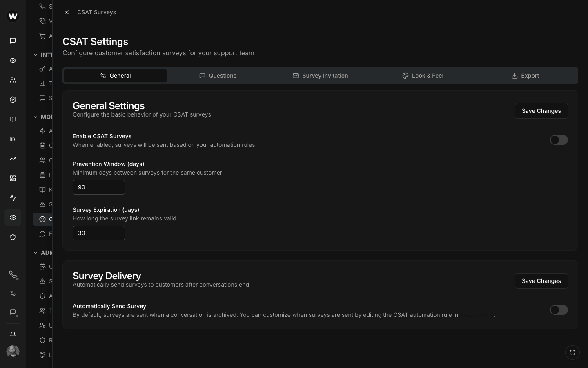Click the dashboard grid icon in the sidebar

pos(13,178)
